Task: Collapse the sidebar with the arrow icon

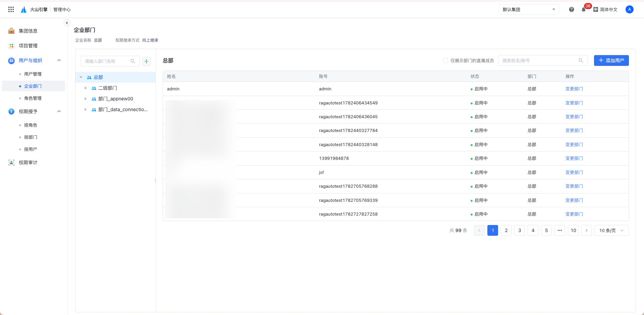Action: click(67, 23)
